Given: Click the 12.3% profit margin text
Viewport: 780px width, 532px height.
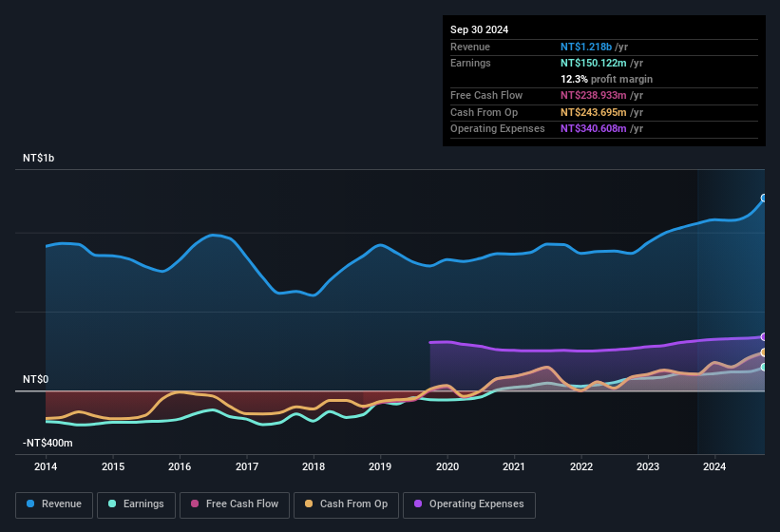Looking at the screenshot, I should click(606, 79).
